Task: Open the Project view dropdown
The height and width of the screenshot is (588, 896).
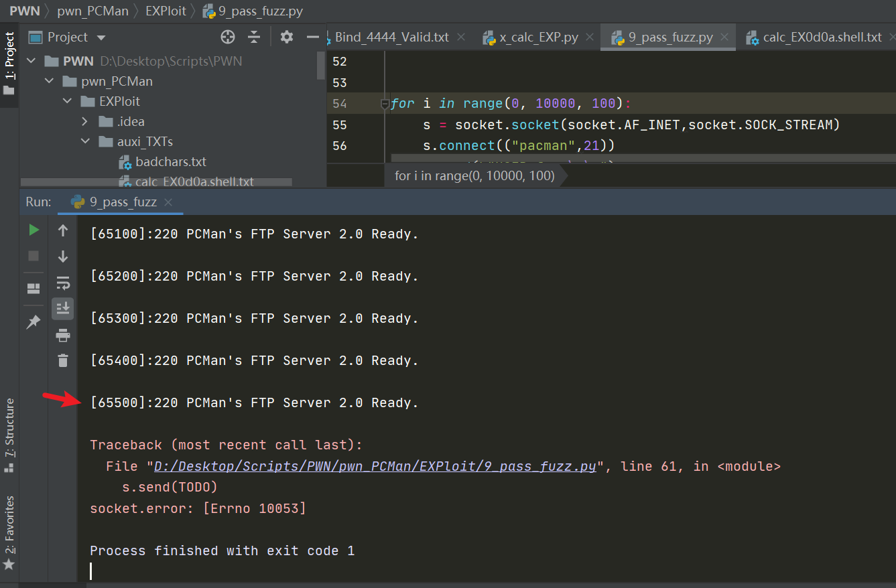Action: click(x=101, y=38)
